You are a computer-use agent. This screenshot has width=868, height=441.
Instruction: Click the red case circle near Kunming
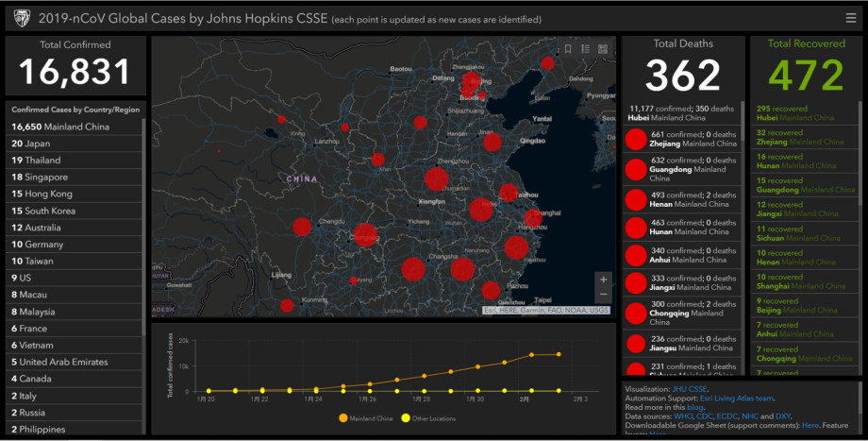(287, 305)
